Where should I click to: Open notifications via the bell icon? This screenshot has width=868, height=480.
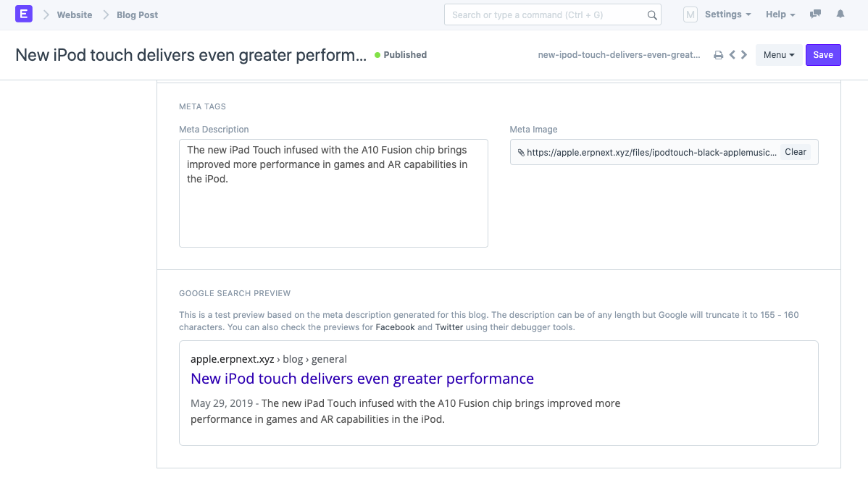840,14
